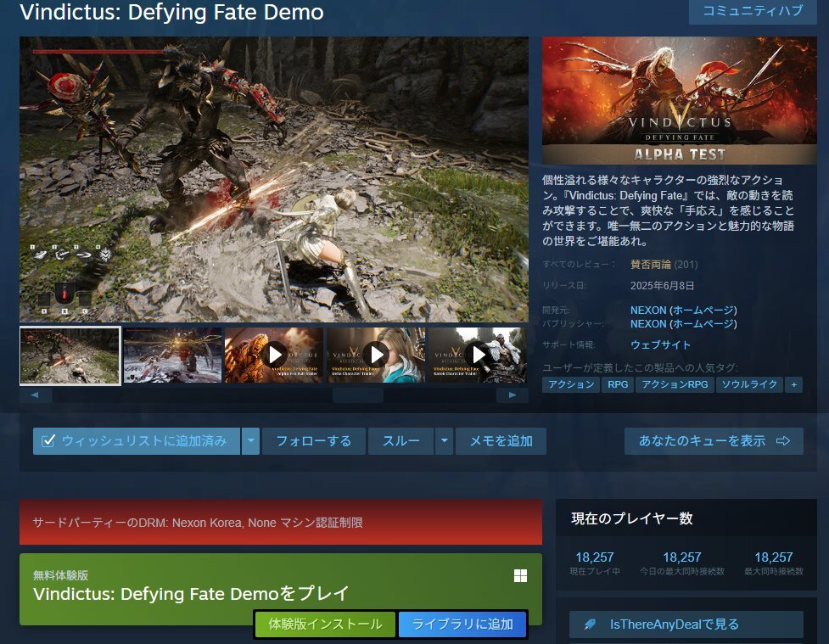The image size is (829, 644).
Task: Open あなたのキューを表示 button
Action: point(714,441)
